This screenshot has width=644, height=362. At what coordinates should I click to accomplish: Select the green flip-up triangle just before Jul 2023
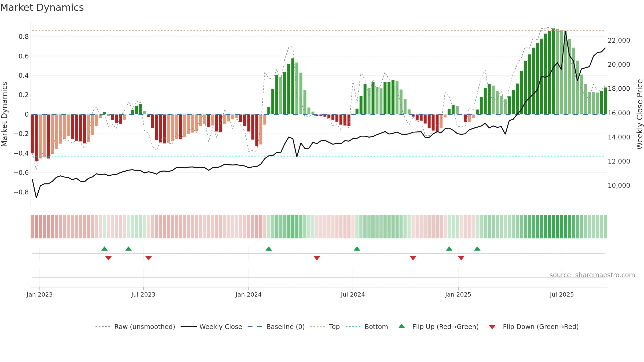[x=129, y=249]
